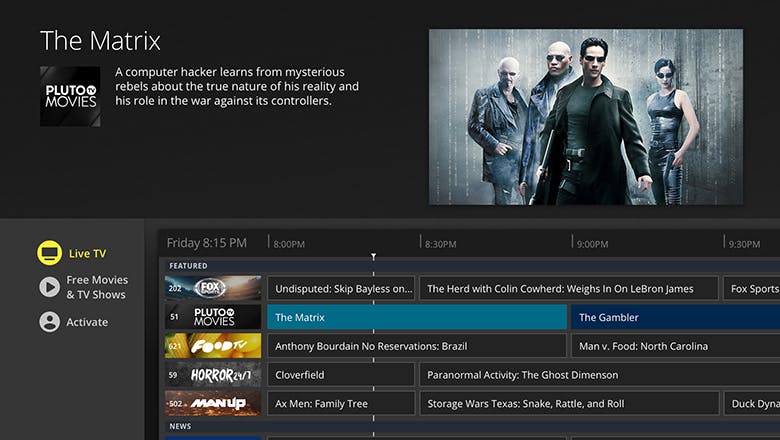
Task: Click The Matrix preview image
Action: tap(586, 117)
